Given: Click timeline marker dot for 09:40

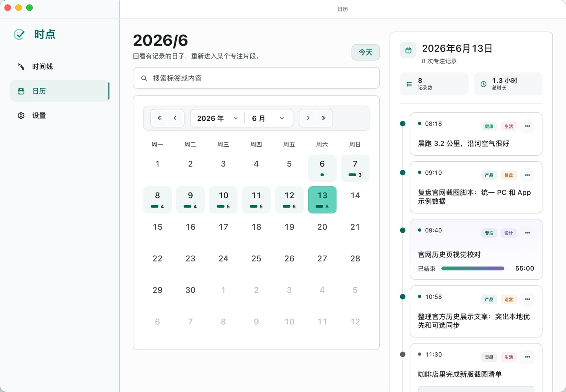Looking at the screenshot, I should pyautogui.click(x=402, y=230).
